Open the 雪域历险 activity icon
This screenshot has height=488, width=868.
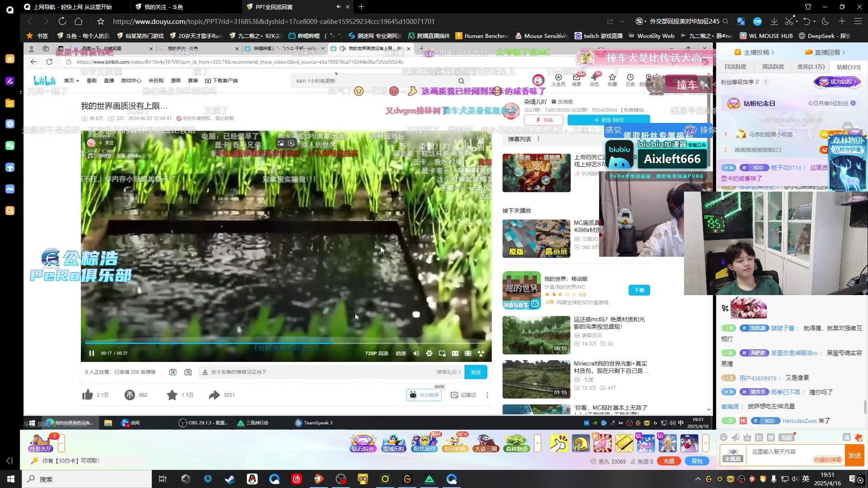pyautogui.click(x=394, y=443)
